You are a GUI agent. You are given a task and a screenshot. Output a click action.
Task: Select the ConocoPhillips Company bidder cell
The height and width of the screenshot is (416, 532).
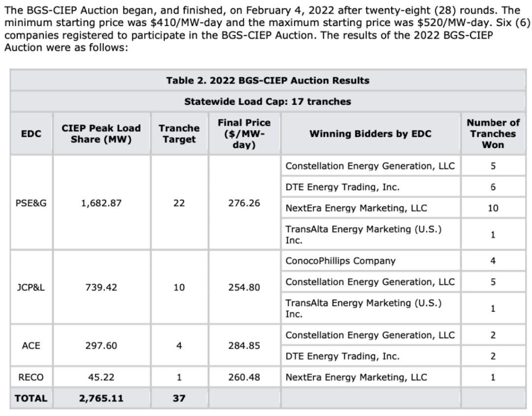tap(370, 261)
